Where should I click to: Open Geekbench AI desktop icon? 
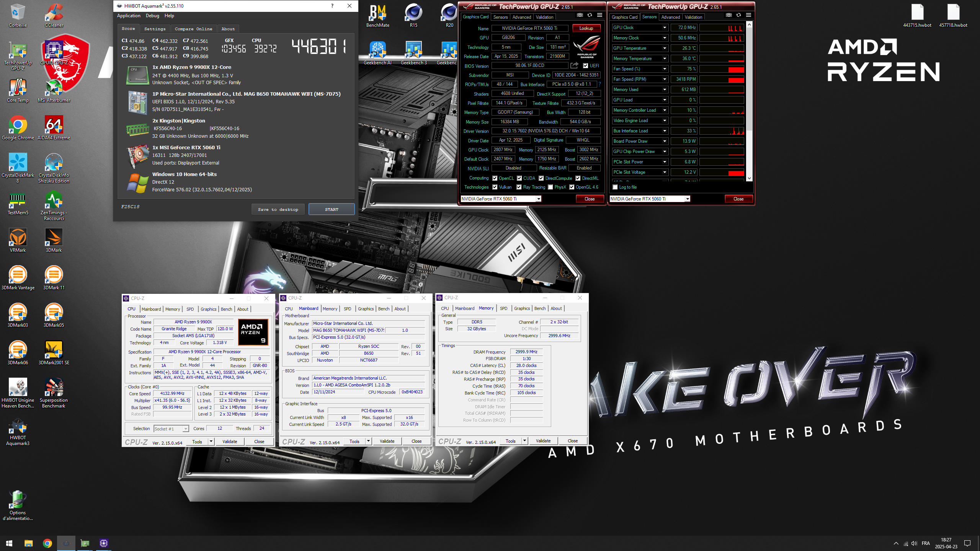point(378,54)
